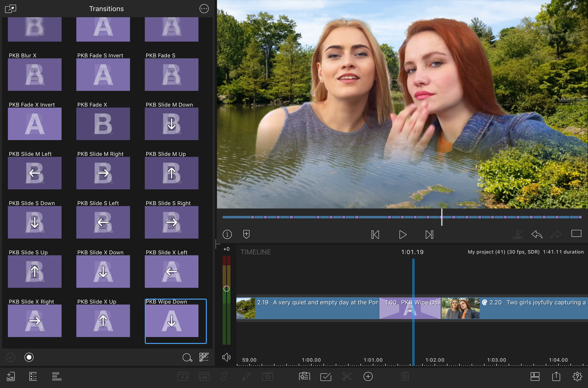This screenshot has height=388, width=588.
Task: Open project settings gear
Action: coord(577,377)
